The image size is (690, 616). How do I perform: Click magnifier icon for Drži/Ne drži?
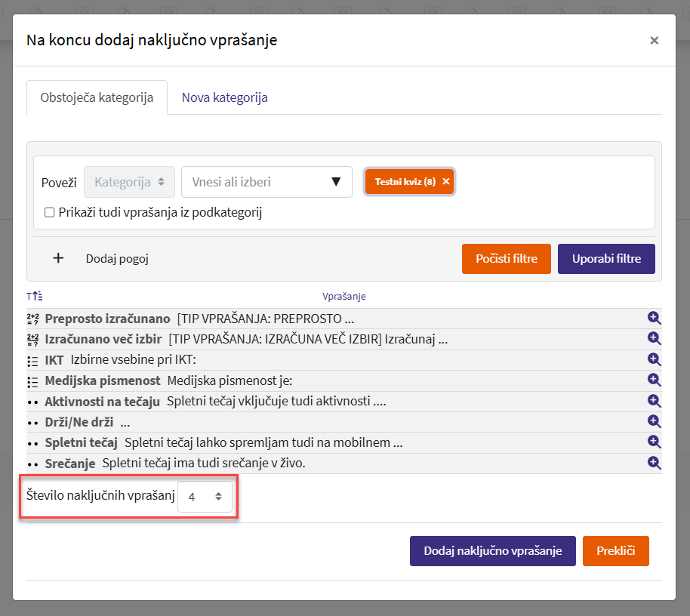[x=654, y=421]
